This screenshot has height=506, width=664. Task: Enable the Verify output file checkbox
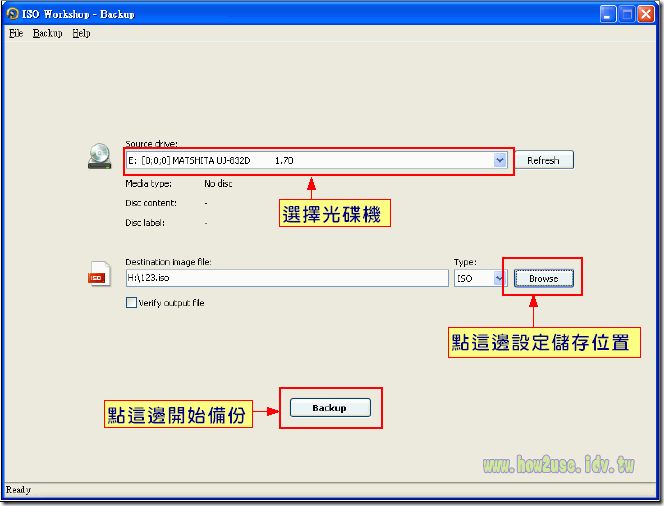coord(131,303)
